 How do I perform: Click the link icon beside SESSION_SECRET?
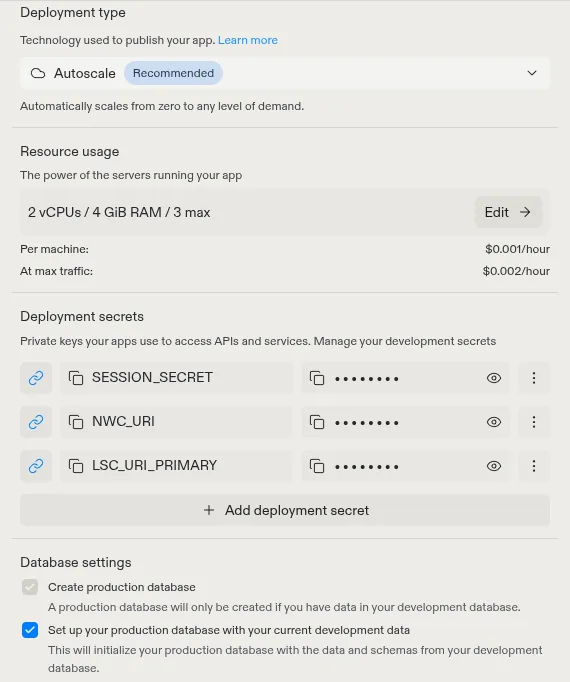click(36, 378)
